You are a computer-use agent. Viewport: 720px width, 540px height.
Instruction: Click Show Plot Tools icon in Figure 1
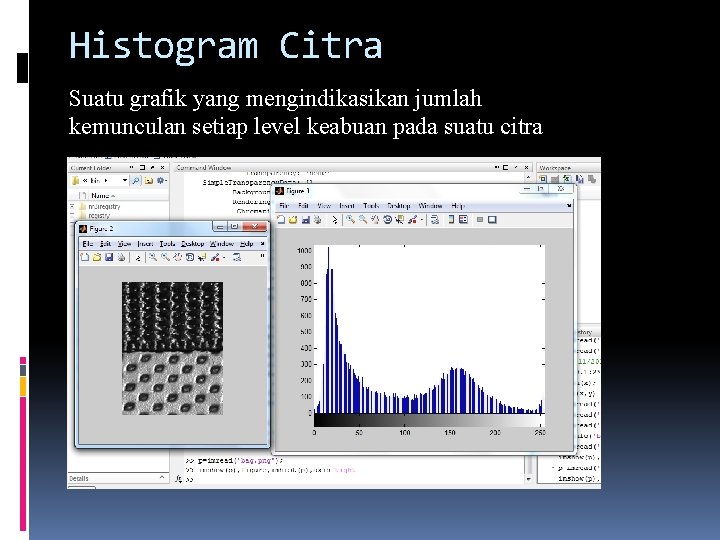tap(492, 220)
